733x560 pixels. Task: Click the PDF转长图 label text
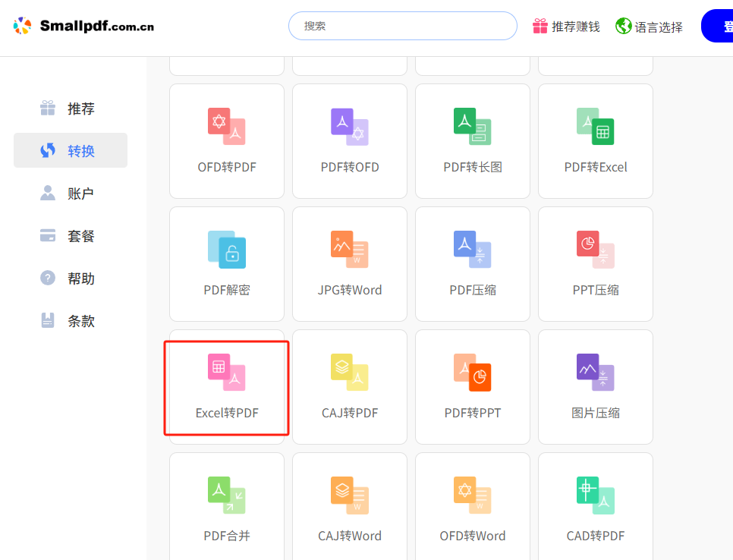click(473, 167)
